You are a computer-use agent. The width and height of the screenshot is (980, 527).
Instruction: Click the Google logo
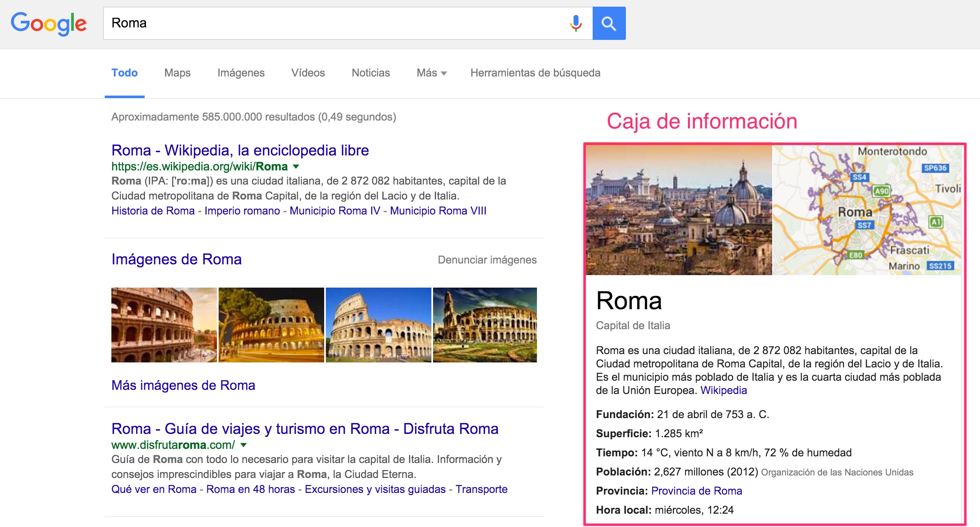(49, 24)
